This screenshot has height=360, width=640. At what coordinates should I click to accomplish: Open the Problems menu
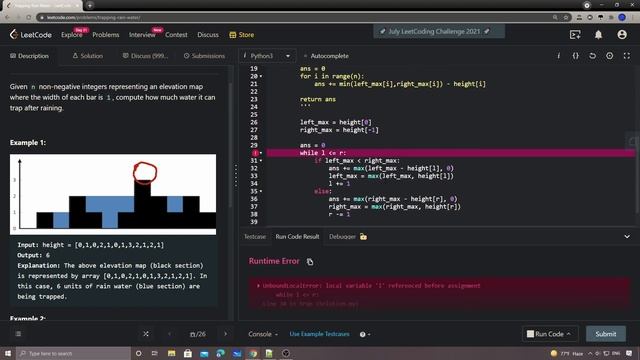[x=106, y=35]
